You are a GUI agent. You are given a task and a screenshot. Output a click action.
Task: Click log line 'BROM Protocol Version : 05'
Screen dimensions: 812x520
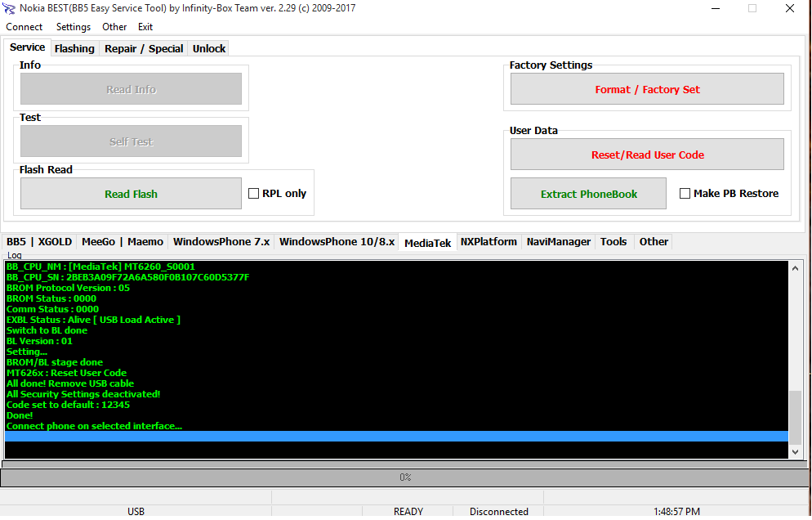point(68,288)
